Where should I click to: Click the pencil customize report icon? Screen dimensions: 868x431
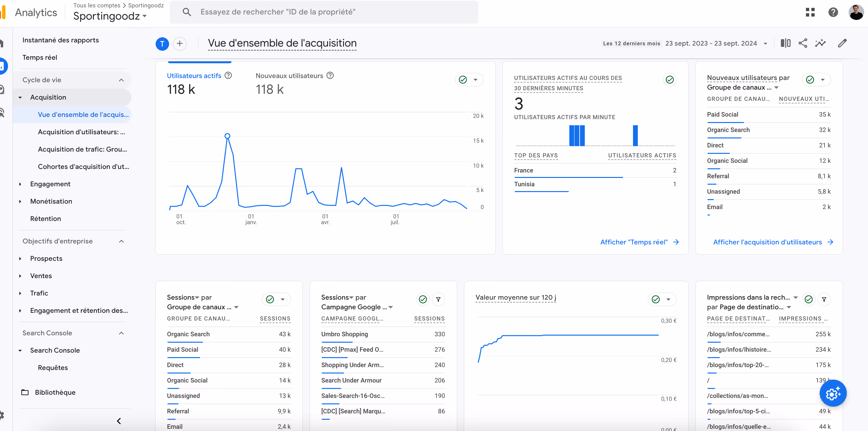coord(842,43)
